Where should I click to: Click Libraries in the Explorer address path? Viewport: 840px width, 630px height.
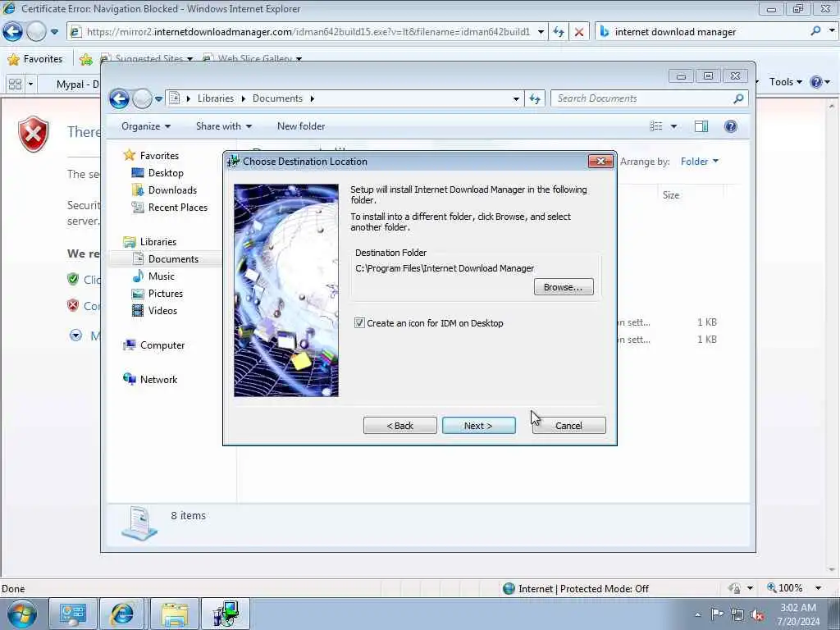click(x=216, y=98)
